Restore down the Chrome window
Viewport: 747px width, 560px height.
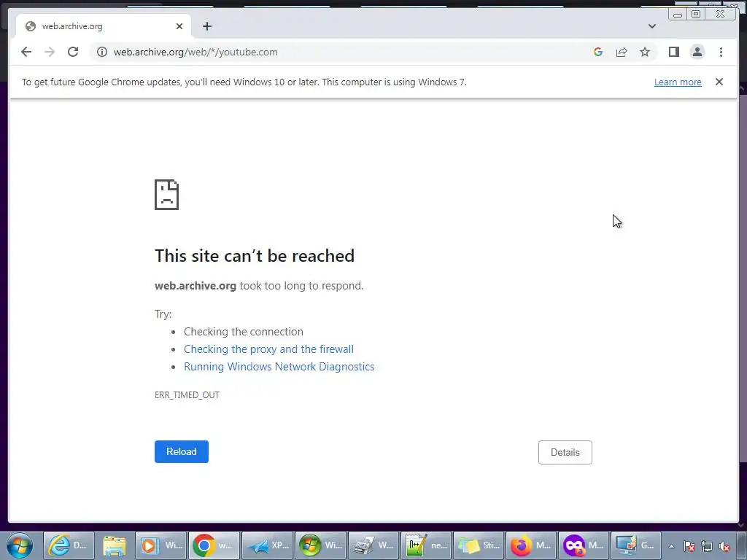click(x=696, y=15)
